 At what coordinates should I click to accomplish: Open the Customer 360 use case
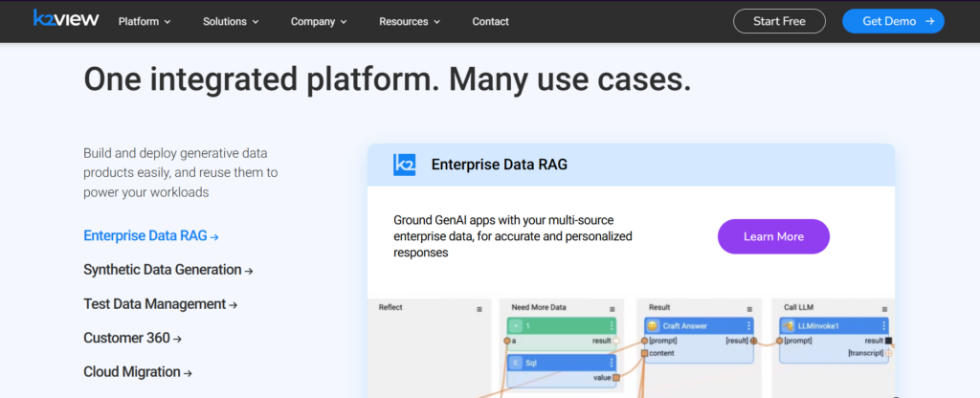[132, 338]
